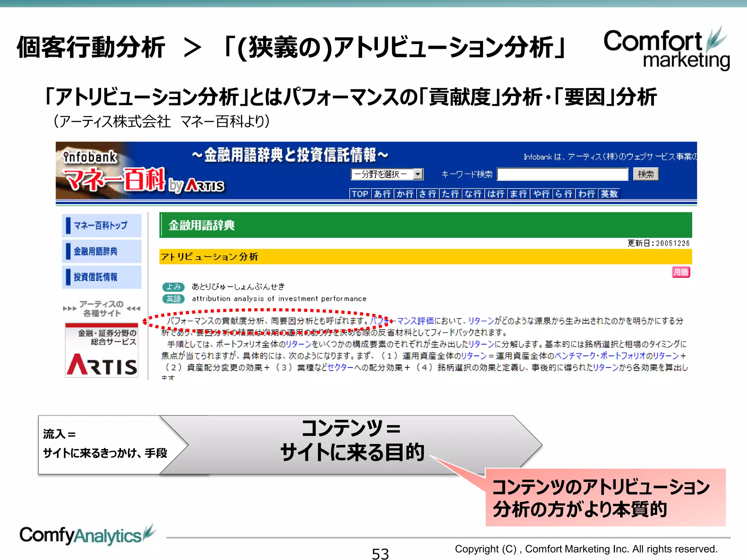Viewport: 747px width, 560px height.
Task: Click the 検索 button
Action: [646, 174]
